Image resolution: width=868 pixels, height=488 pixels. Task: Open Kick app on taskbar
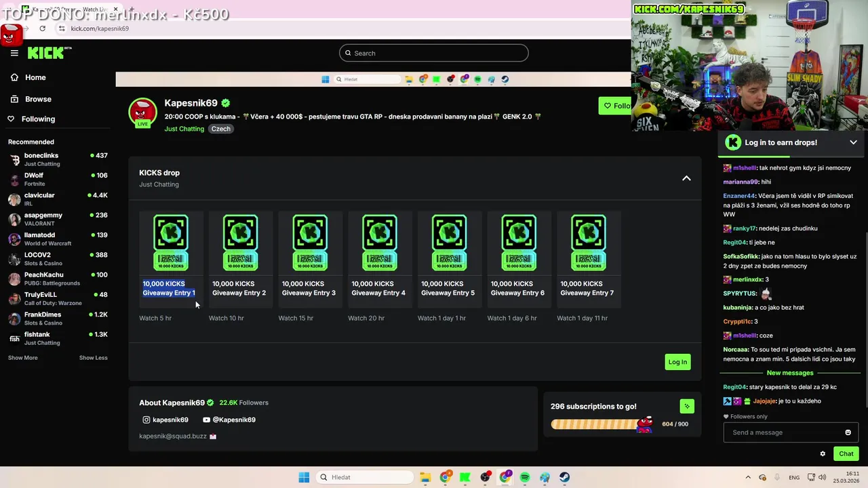(465, 477)
